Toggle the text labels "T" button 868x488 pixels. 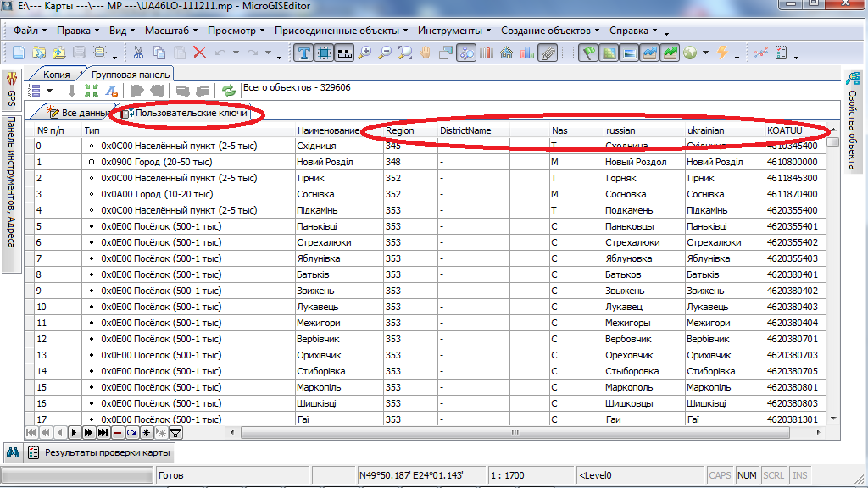304,53
